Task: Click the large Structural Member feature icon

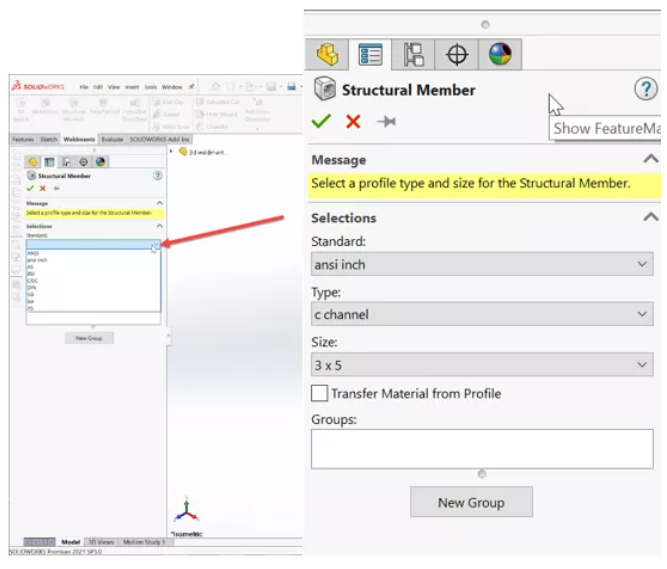Action: tap(325, 88)
